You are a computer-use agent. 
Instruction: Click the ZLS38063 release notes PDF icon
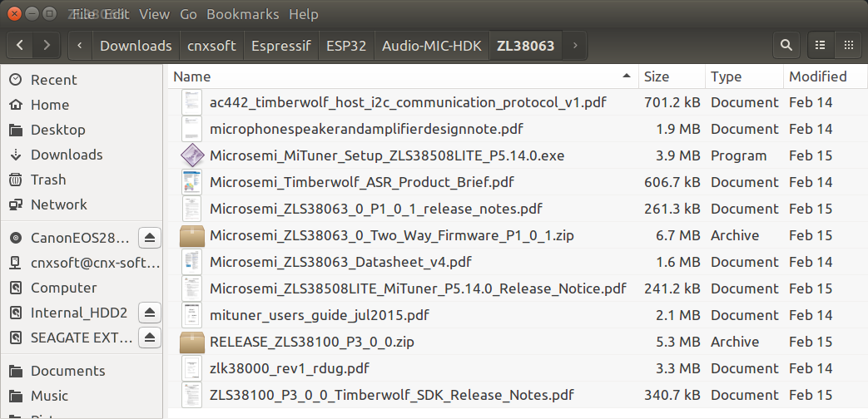point(192,209)
